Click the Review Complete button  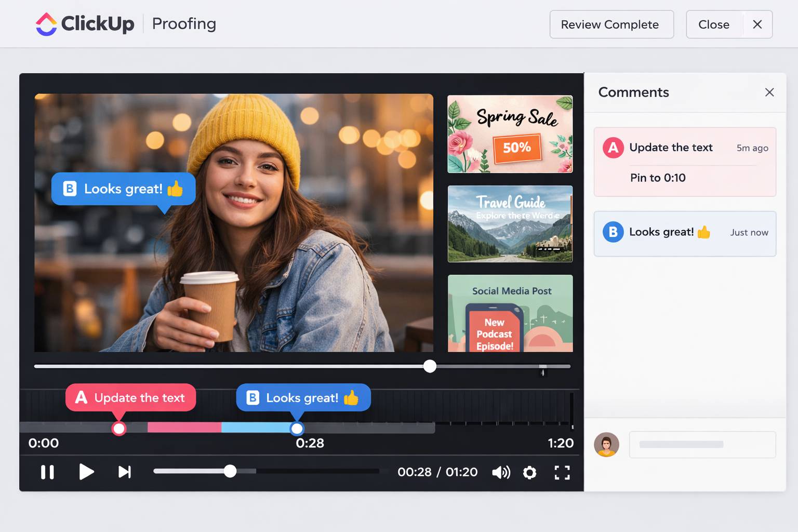pyautogui.click(x=611, y=24)
